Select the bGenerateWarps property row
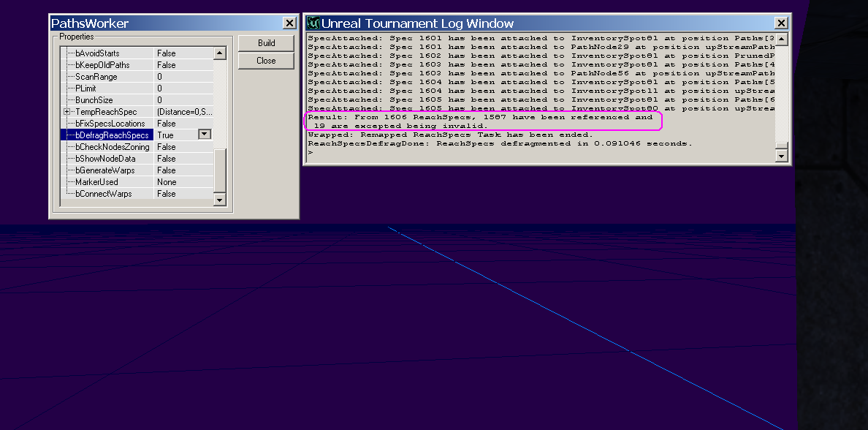The image size is (868, 430). pyautogui.click(x=137, y=170)
